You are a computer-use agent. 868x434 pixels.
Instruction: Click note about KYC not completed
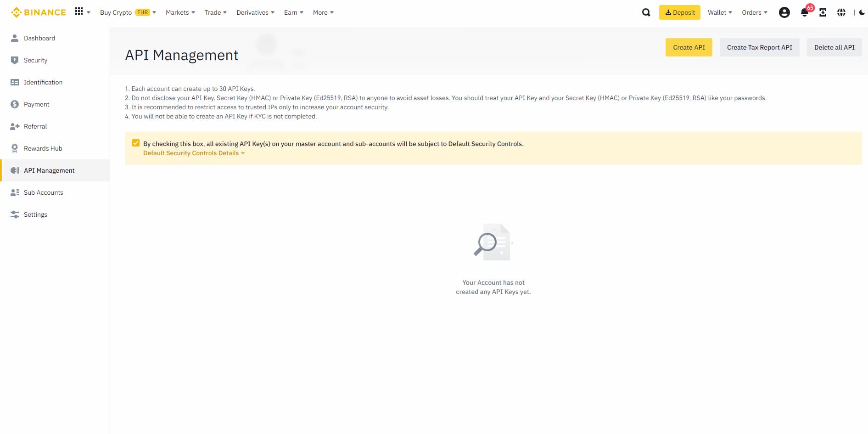pos(221,116)
